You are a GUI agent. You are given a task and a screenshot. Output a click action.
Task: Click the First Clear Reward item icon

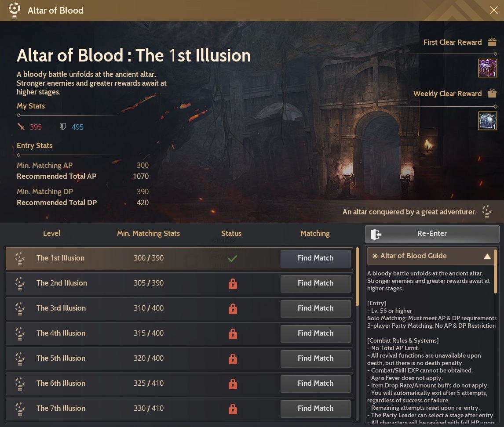487,68
